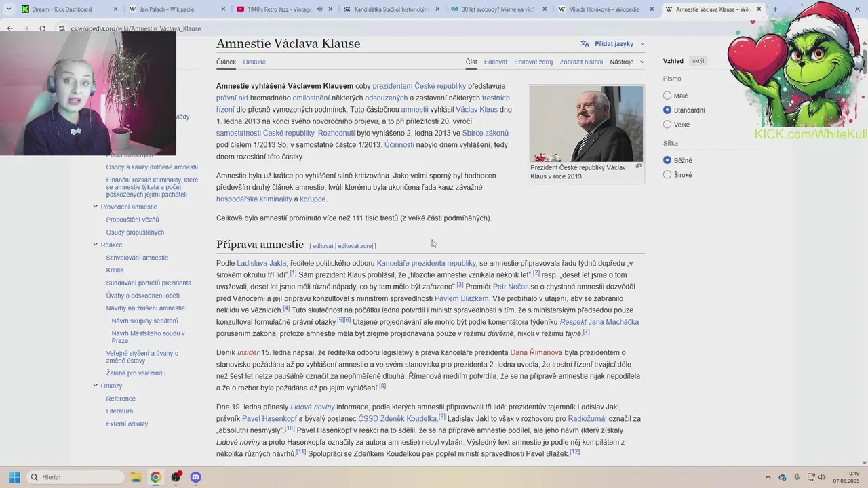Open the Nástroje dropdown menu
This screenshot has width=868, height=488.
click(x=627, y=62)
